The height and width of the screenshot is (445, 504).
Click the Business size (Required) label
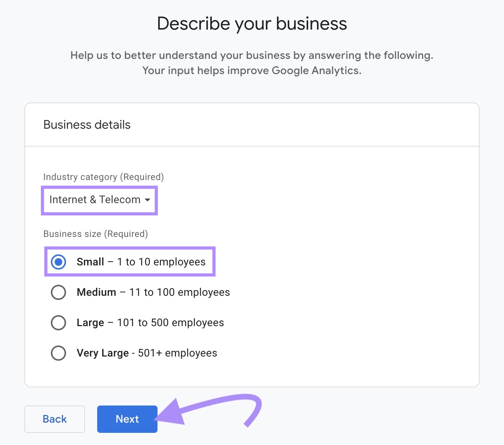coord(96,234)
